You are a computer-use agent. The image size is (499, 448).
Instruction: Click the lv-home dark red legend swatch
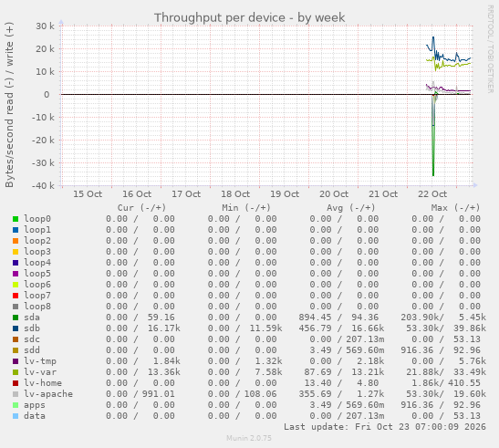tap(16, 383)
